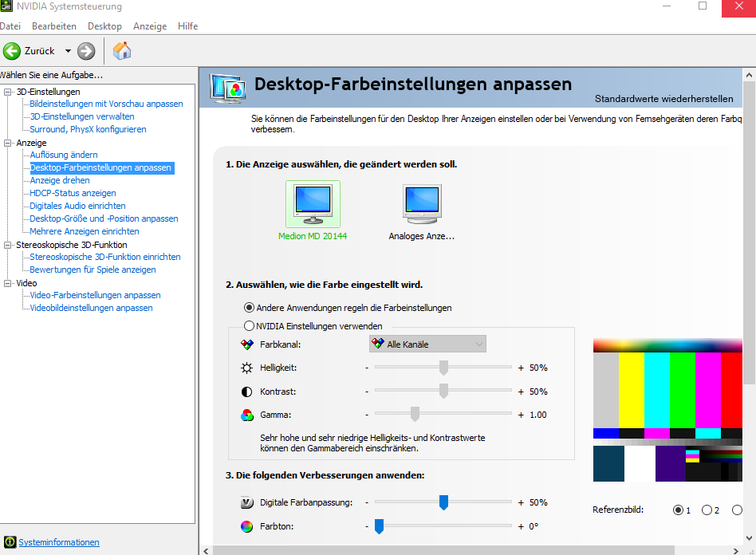Open Videobildeinstellungen anpassen

[x=91, y=308]
